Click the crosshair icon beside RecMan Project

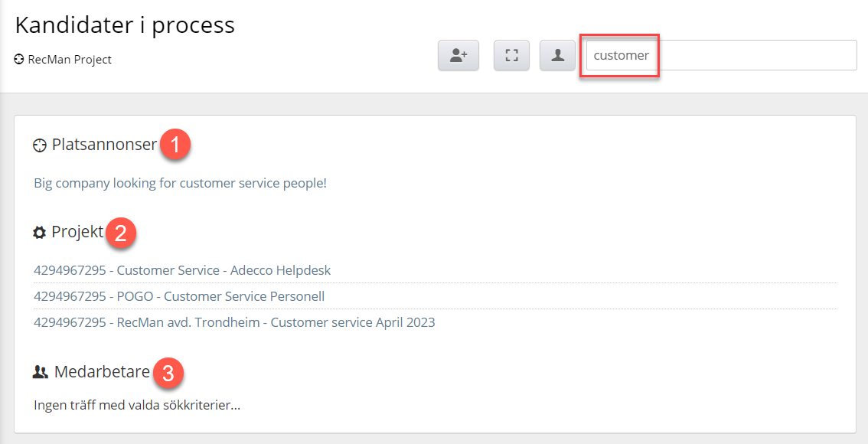19,59
